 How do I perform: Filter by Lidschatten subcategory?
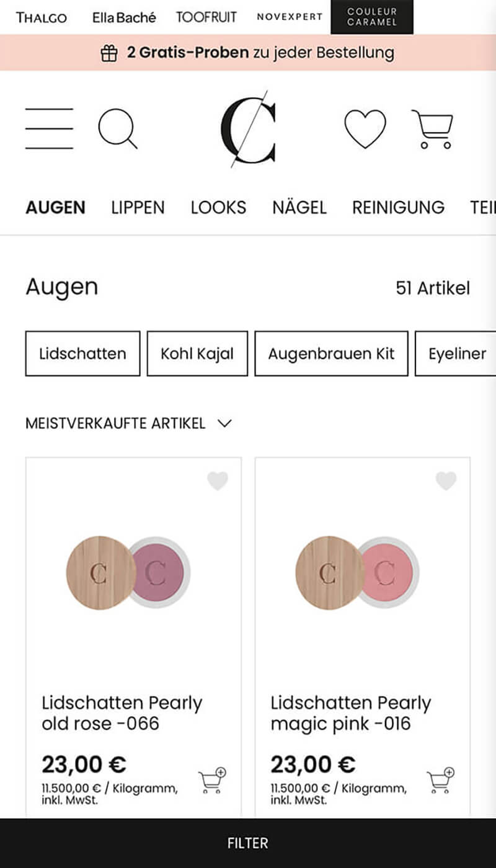pos(82,353)
